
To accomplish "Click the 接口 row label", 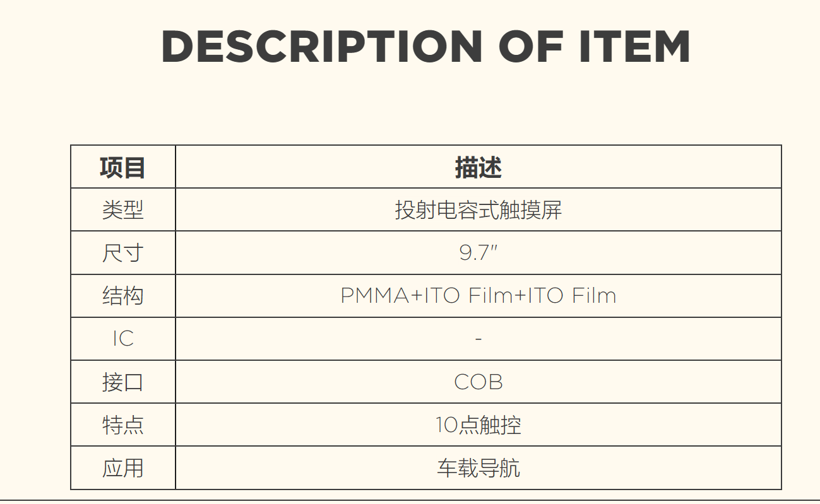I will (x=123, y=382).
